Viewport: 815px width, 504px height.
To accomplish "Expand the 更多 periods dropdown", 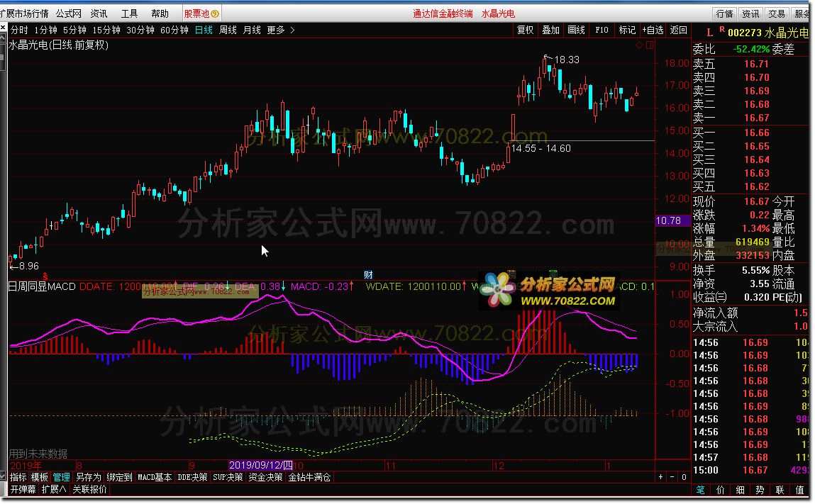I will point(281,30).
